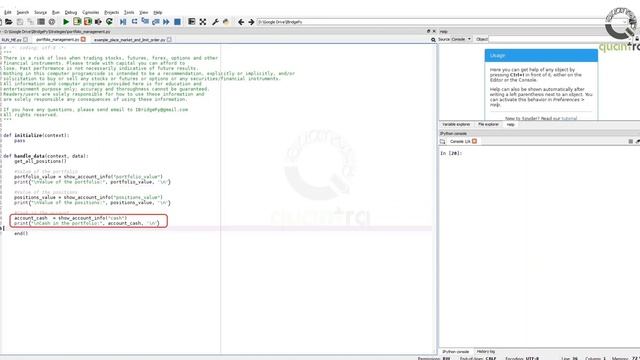Open the Consoles menu
The image size is (640, 360).
pos(91,12)
